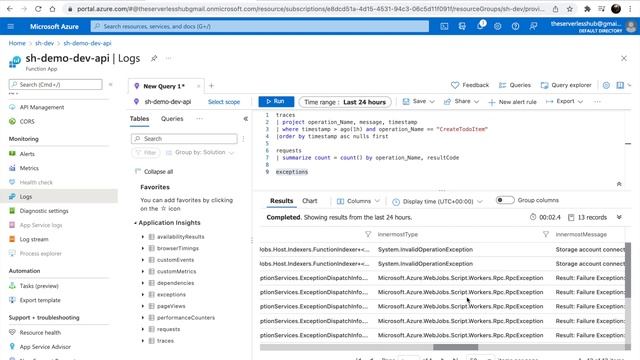
Task: Click the Tables Search field
Action: pyautogui.click(x=184, y=139)
